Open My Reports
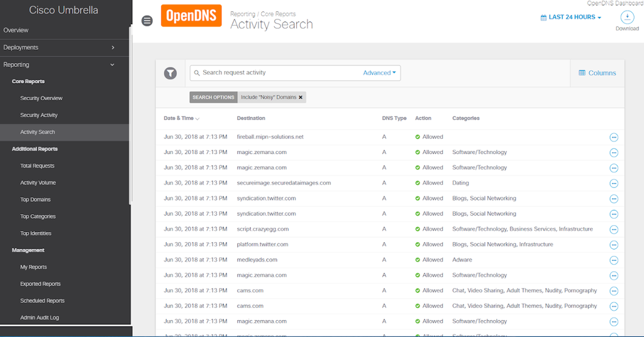644x337 pixels. [33, 267]
